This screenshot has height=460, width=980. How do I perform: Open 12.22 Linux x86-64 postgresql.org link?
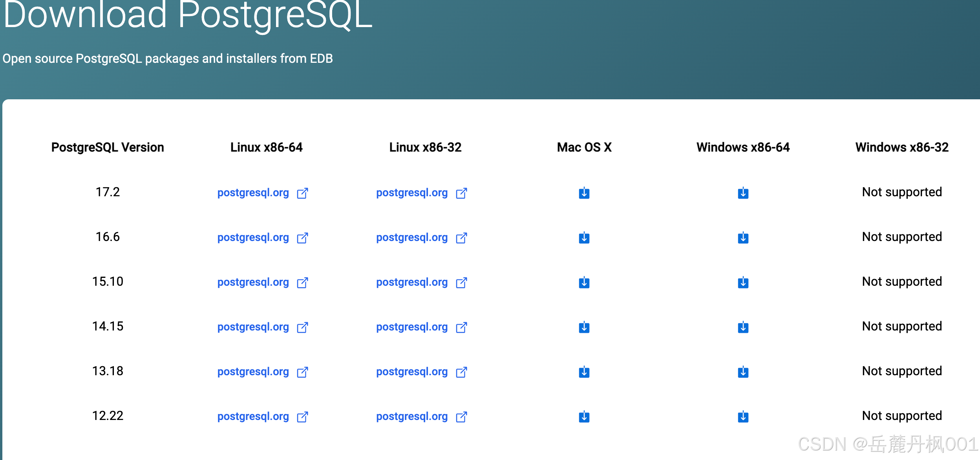click(x=253, y=417)
